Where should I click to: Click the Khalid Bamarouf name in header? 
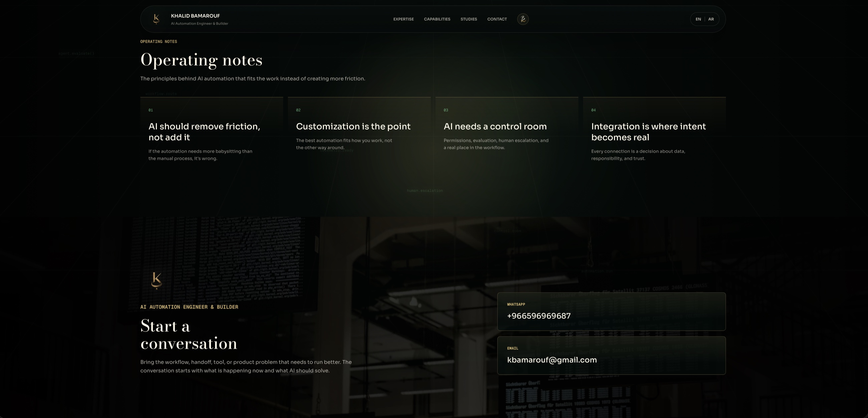coord(195,16)
